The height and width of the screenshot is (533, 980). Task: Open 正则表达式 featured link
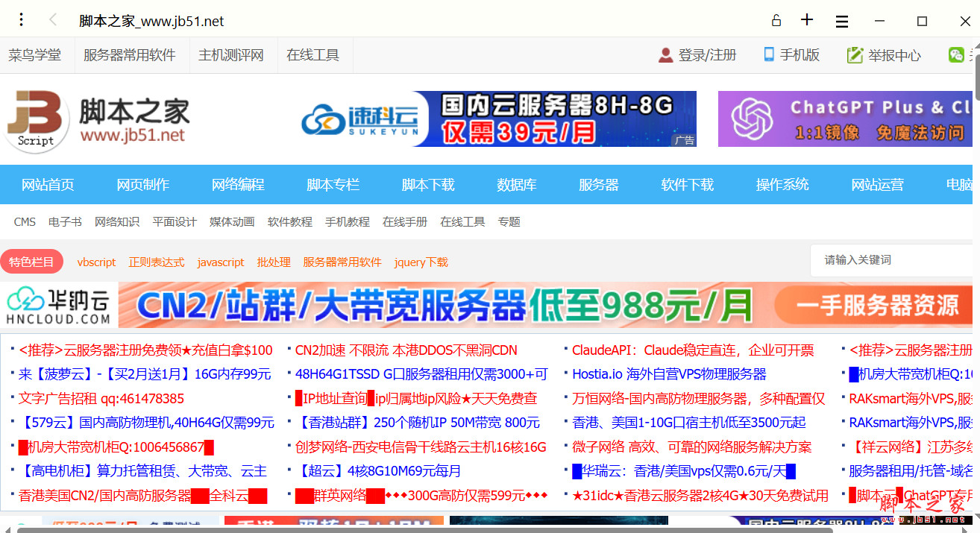pos(157,262)
